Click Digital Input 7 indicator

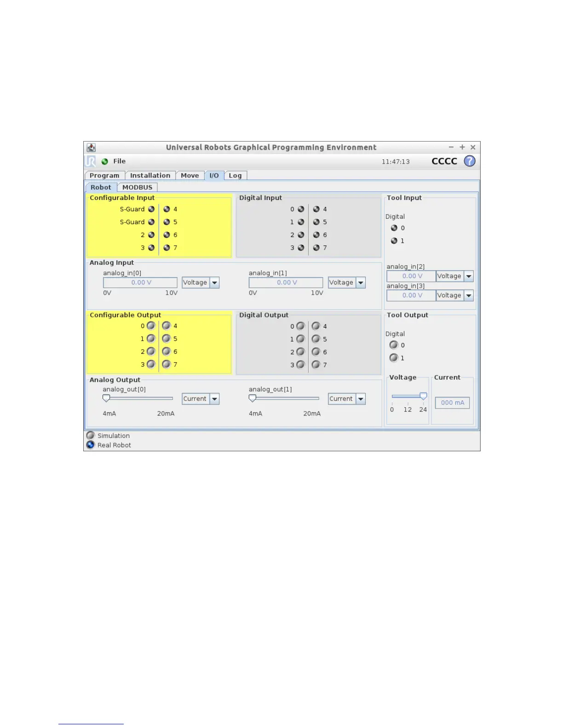click(316, 248)
